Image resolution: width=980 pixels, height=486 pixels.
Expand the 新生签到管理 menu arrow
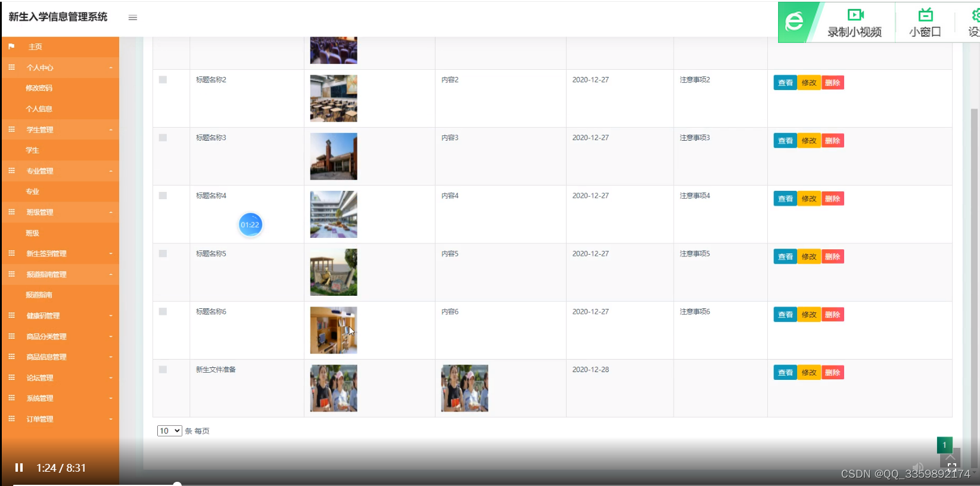tap(111, 253)
